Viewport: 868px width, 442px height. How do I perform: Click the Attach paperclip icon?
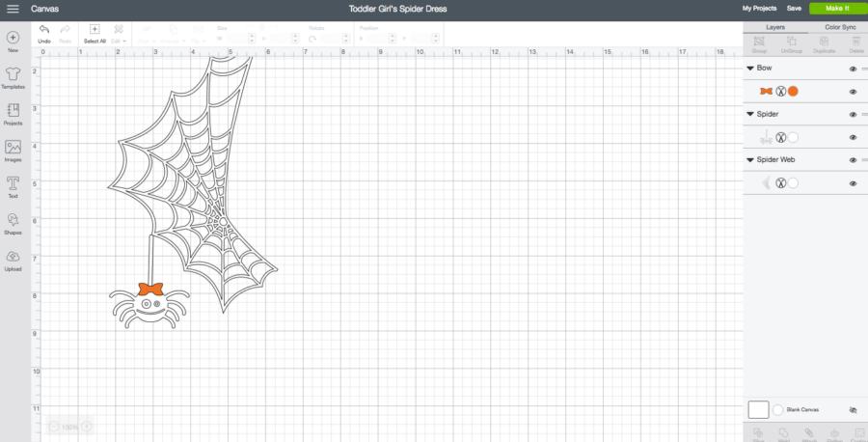(809, 434)
